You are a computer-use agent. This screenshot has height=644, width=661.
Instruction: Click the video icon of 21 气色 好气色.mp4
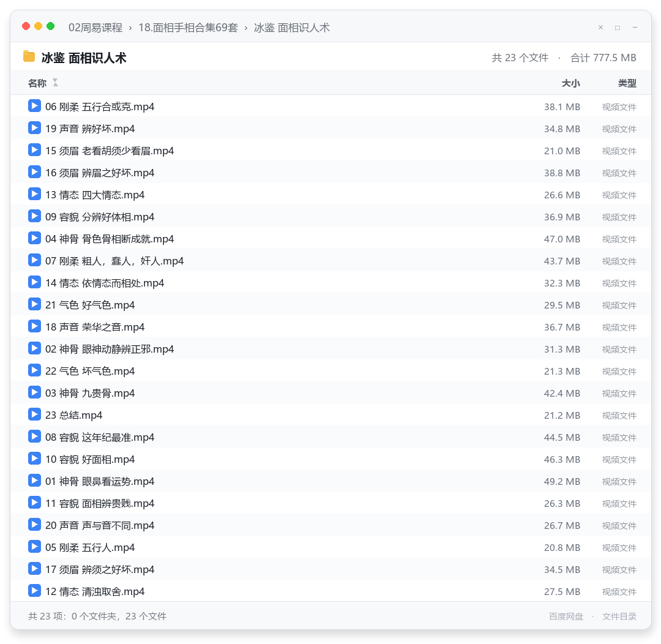pyautogui.click(x=34, y=304)
